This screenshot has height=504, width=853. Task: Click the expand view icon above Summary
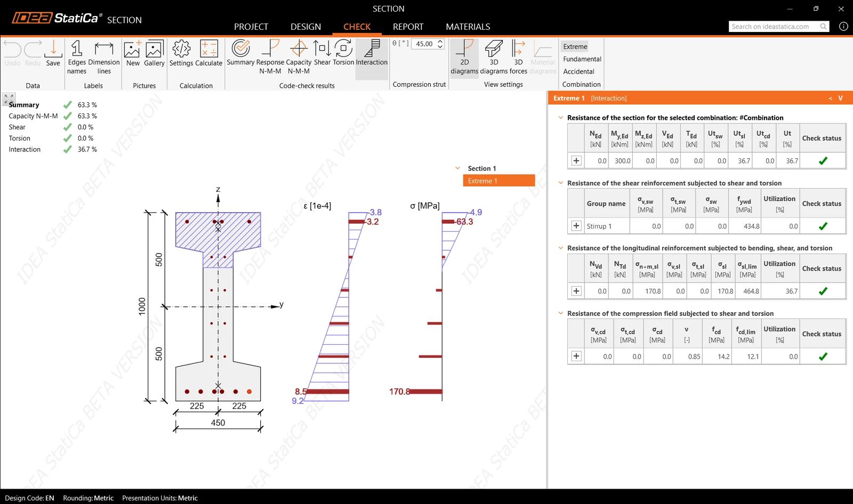9,99
